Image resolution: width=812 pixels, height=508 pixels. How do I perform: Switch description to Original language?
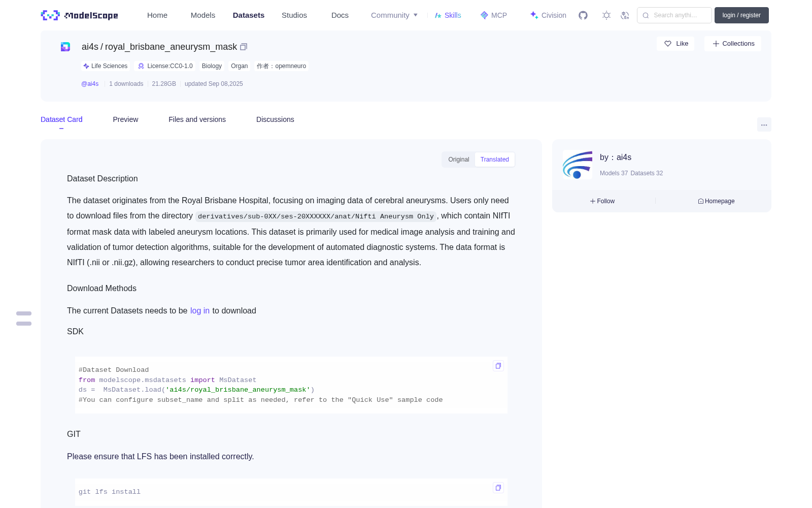[459, 160]
